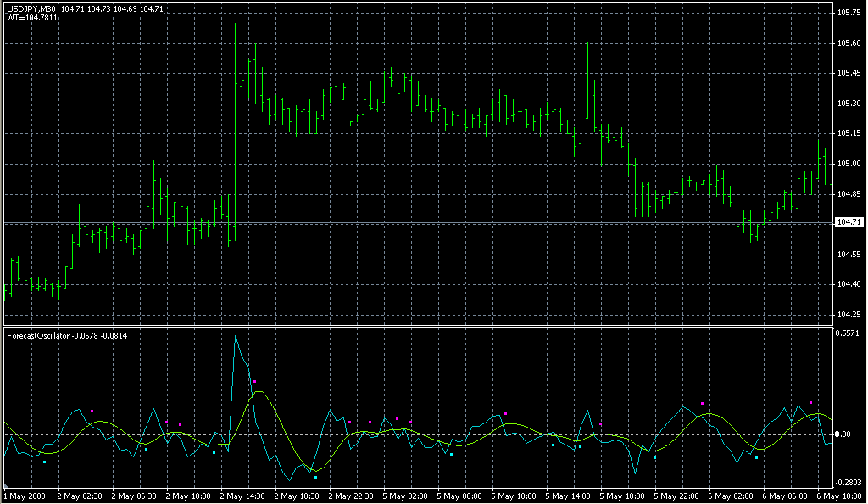This screenshot has height=504, width=868.
Task: Click the 105.75 price axis label
Action: tap(848, 13)
